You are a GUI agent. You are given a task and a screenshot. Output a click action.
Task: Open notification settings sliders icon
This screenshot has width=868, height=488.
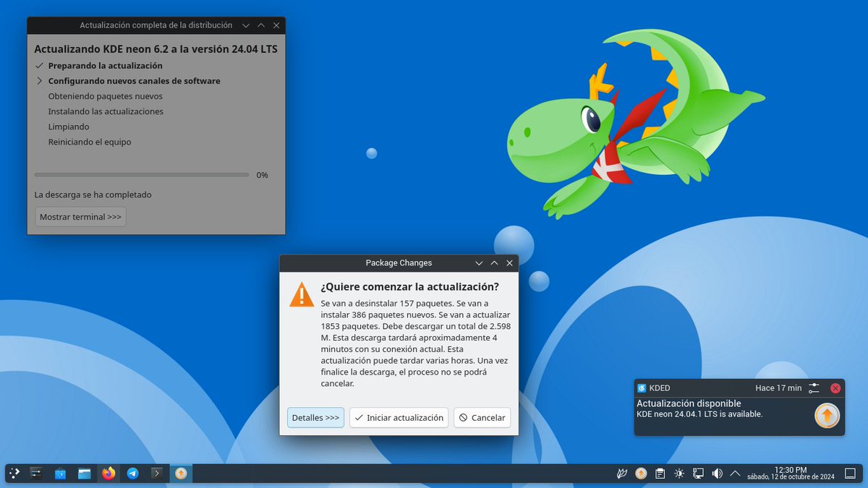[814, 388]
